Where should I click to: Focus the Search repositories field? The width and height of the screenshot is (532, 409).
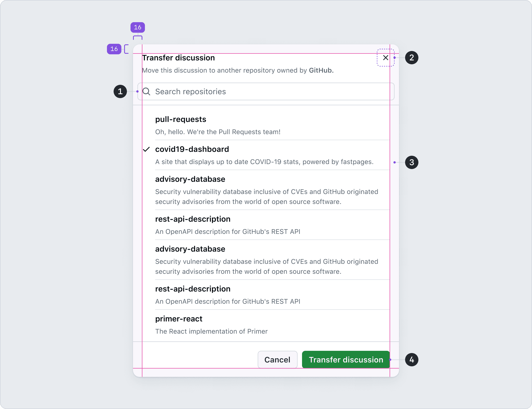click(x=266, y=91)
